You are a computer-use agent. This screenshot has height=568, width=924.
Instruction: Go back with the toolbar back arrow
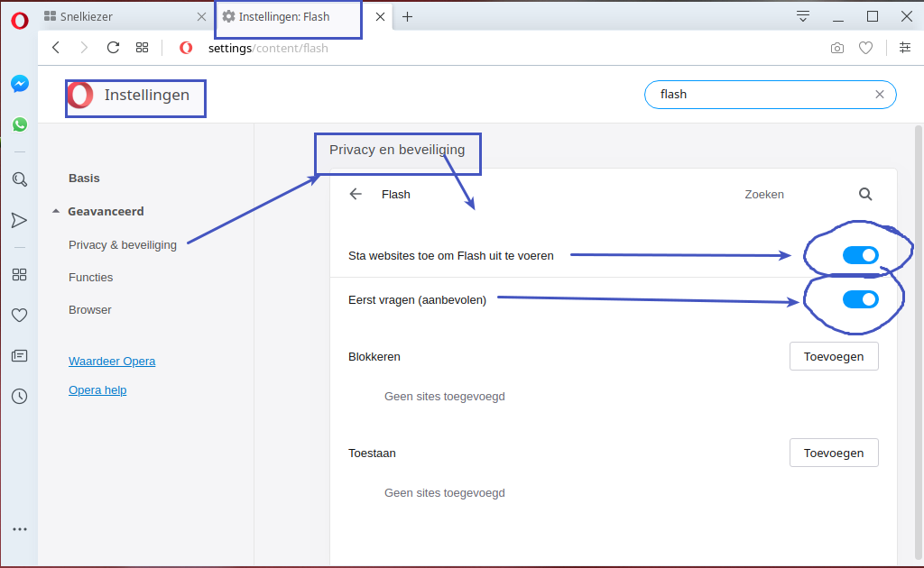56,48
